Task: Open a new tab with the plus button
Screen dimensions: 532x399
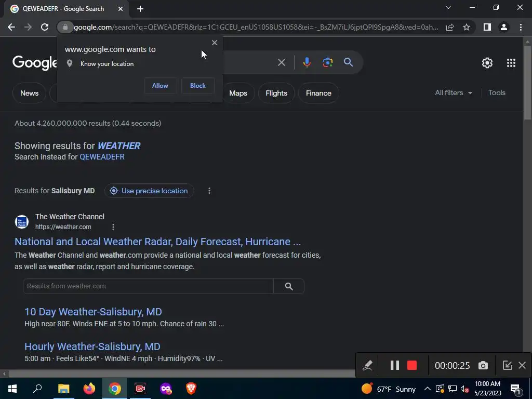Action: (x=140, y=9)
